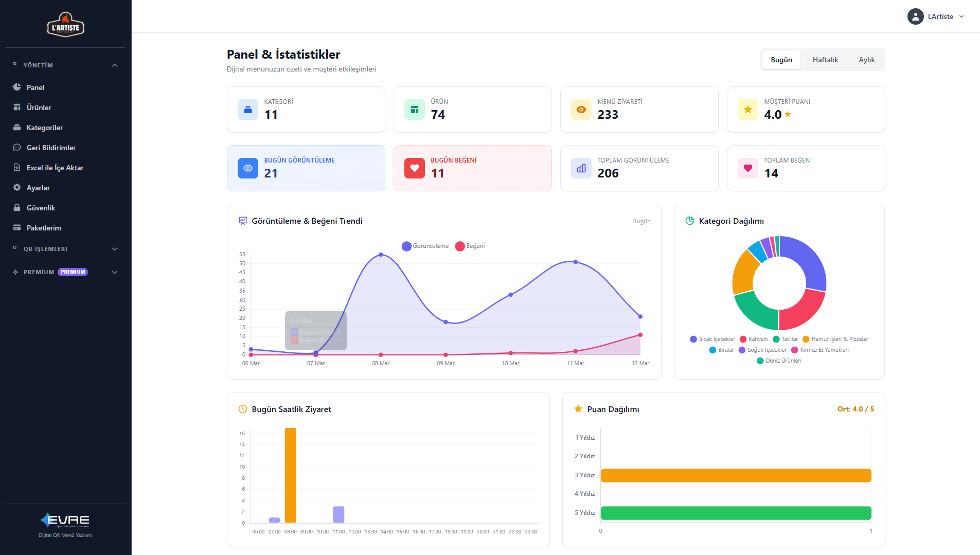Click the Paketlerim card icon

pyautogui.click(x=17, y=228)
